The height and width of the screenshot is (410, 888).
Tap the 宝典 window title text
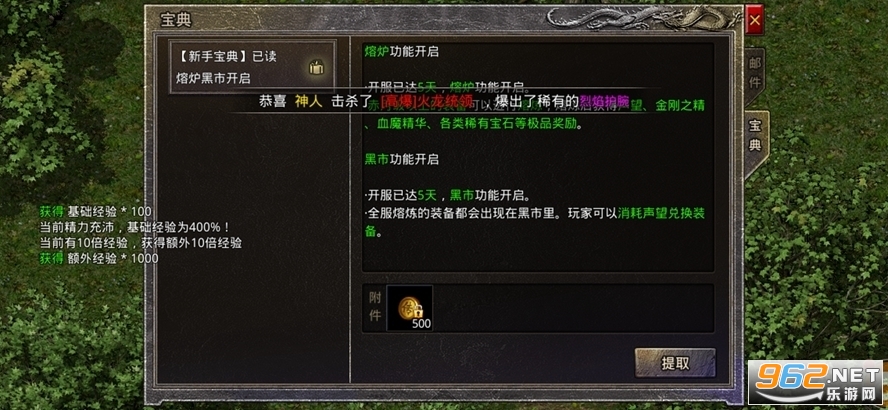[176, 20]
